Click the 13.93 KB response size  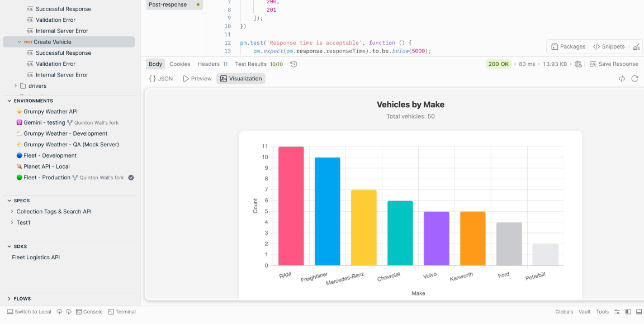coord(555,64)
